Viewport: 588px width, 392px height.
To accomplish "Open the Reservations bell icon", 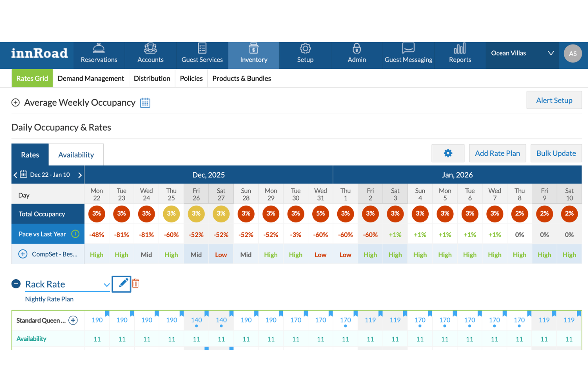I will point(99,49).
